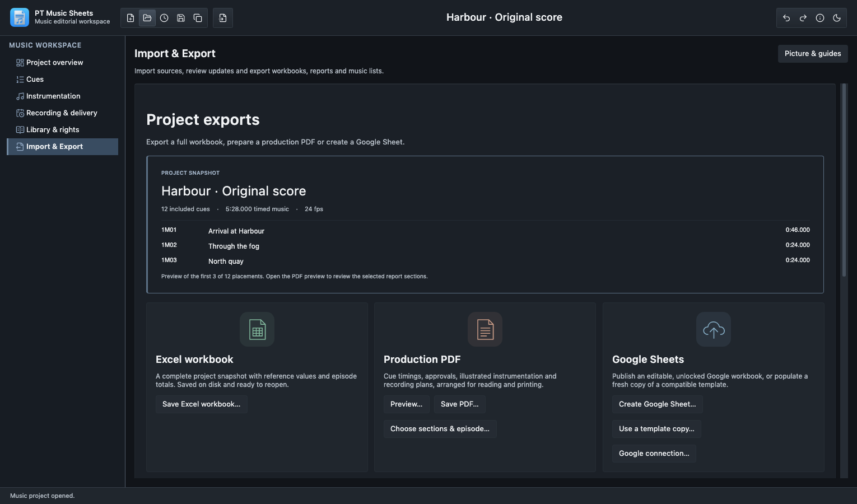The height and width of the screenshot is (504, 857).
Task: Go to Recording & delivery section
Action: pyautogui.click(x=63, y=113)
